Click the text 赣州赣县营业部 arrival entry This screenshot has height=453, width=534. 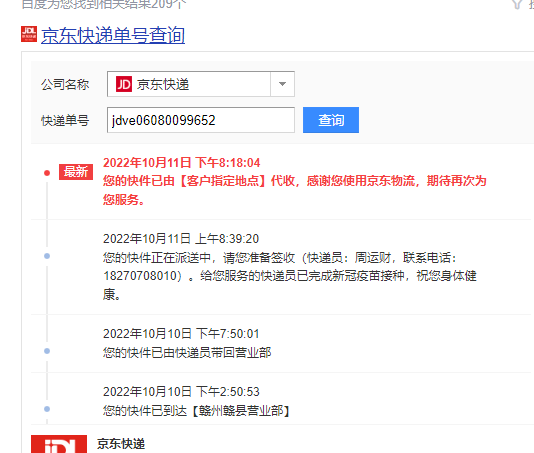click(x=197, y=411)
